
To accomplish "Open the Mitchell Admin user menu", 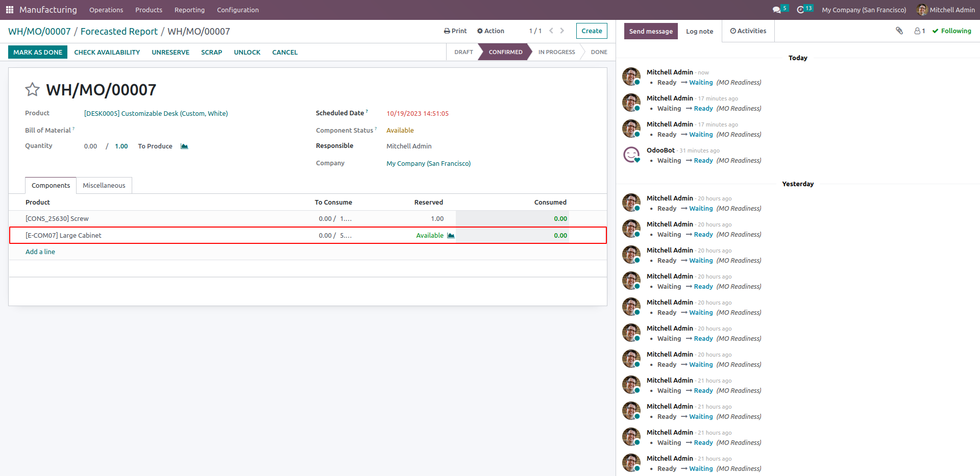I will (946, 10).
